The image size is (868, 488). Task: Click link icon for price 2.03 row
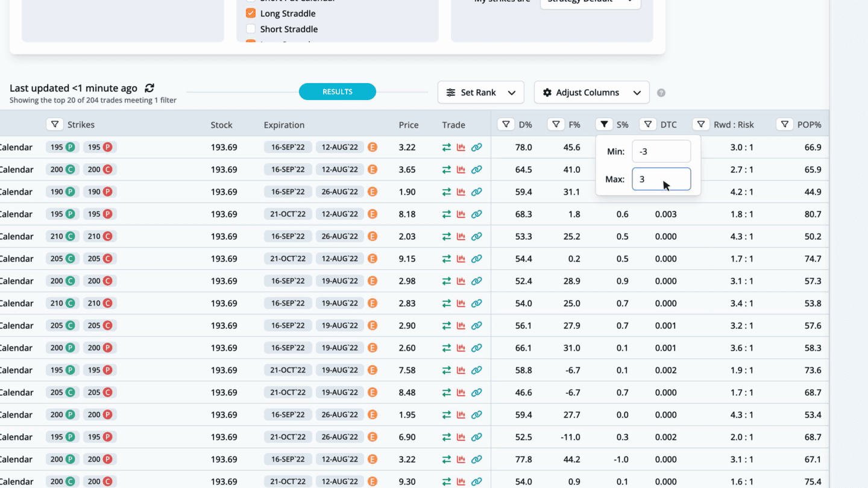tap(476, 237)
